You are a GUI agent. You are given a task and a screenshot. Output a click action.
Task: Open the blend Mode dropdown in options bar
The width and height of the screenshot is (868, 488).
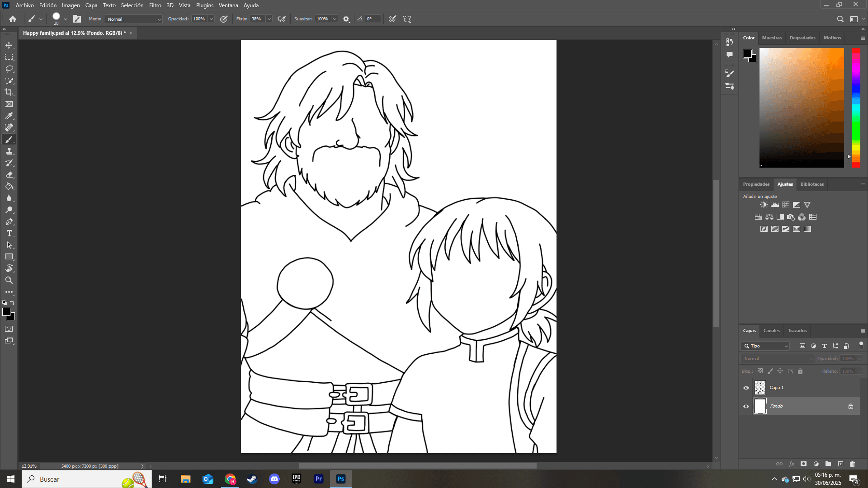coord(133,19)
